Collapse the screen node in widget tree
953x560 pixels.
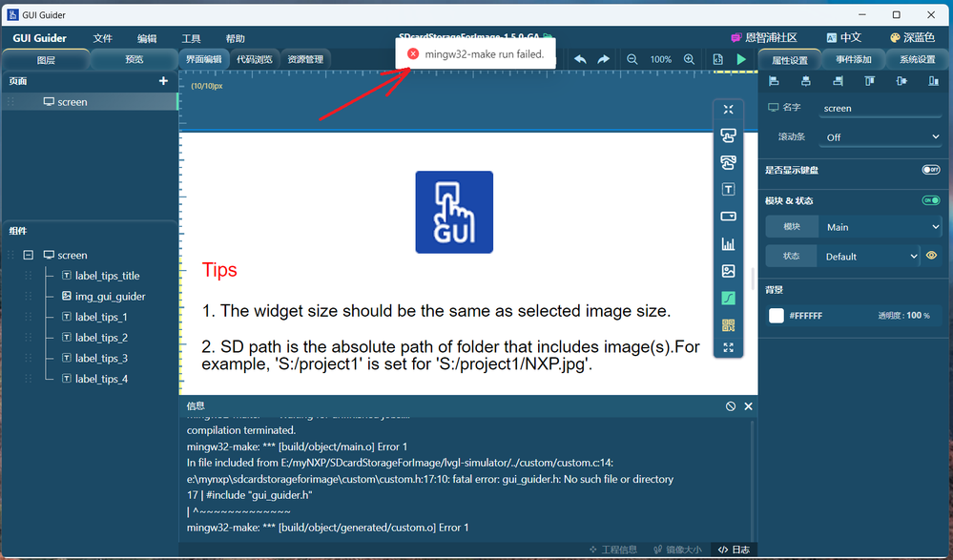(x=28, y=256)
